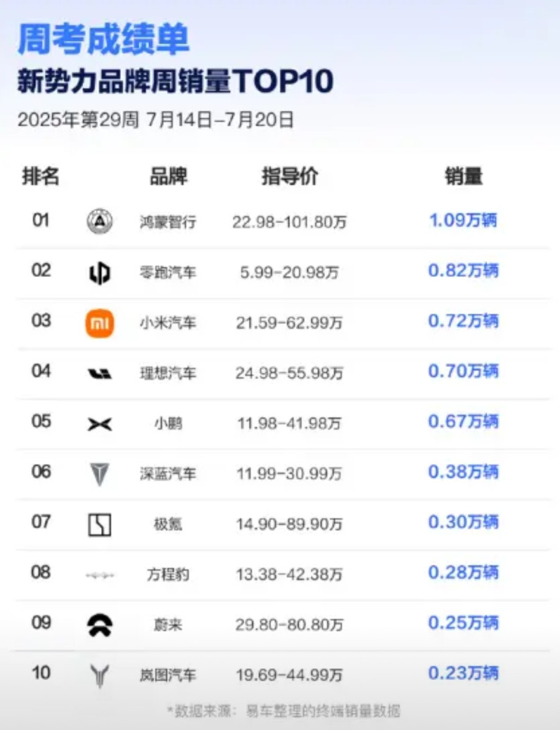Screen dimensions: 560x730
Task: Click rank number 04
Action: click(x=41, y=371)
